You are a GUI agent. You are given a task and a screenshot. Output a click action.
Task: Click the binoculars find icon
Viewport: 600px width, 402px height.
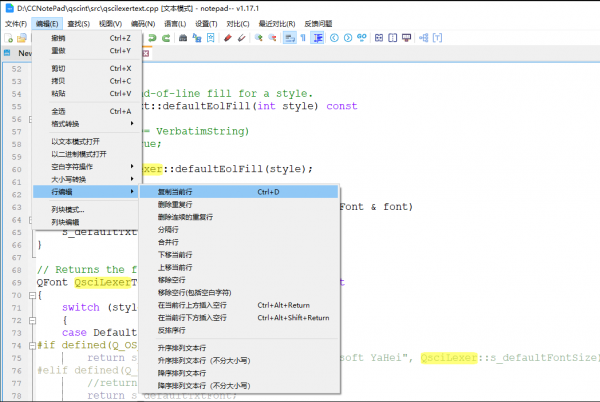click(x=181, y=38)
